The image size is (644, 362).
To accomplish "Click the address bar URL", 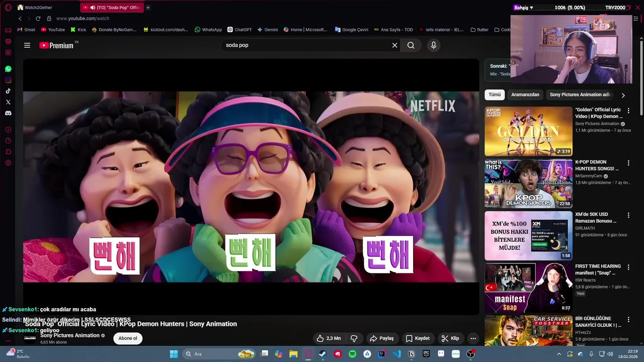I will [83, 19].
